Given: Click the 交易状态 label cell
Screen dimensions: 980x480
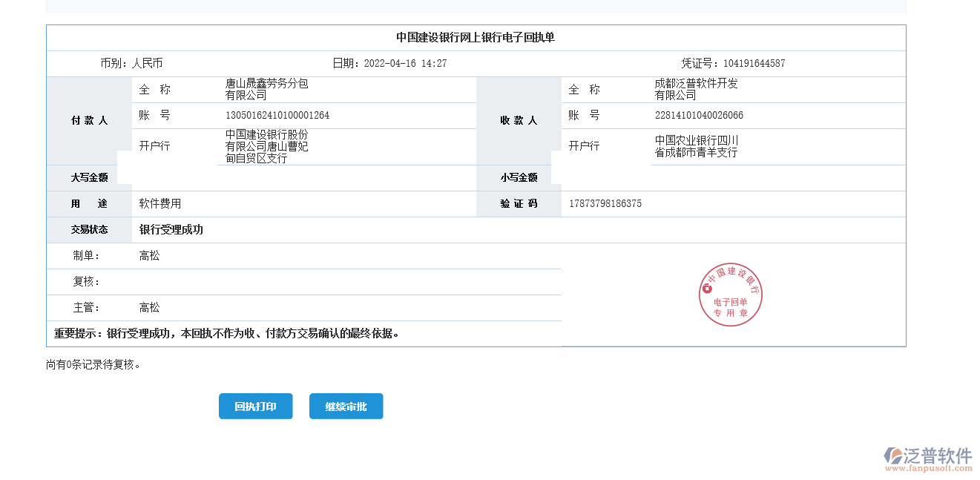Looking at the screenshot, I should click(89, 229).
